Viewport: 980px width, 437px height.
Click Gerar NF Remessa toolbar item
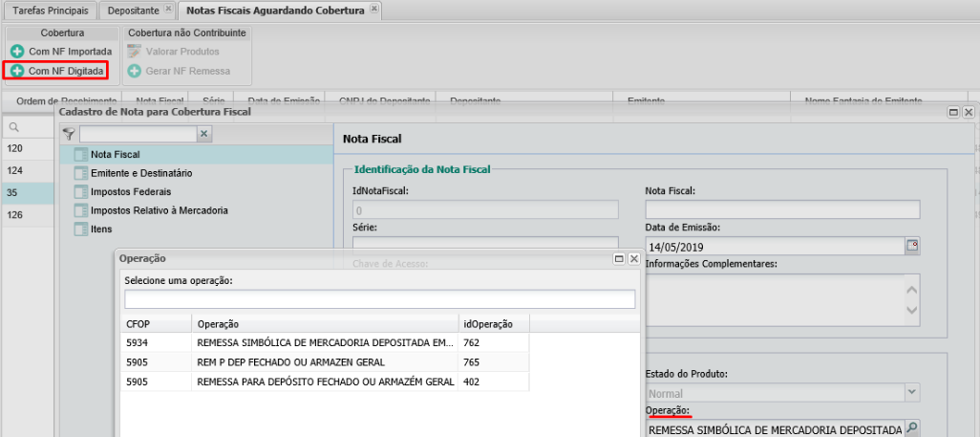[179, 72]
